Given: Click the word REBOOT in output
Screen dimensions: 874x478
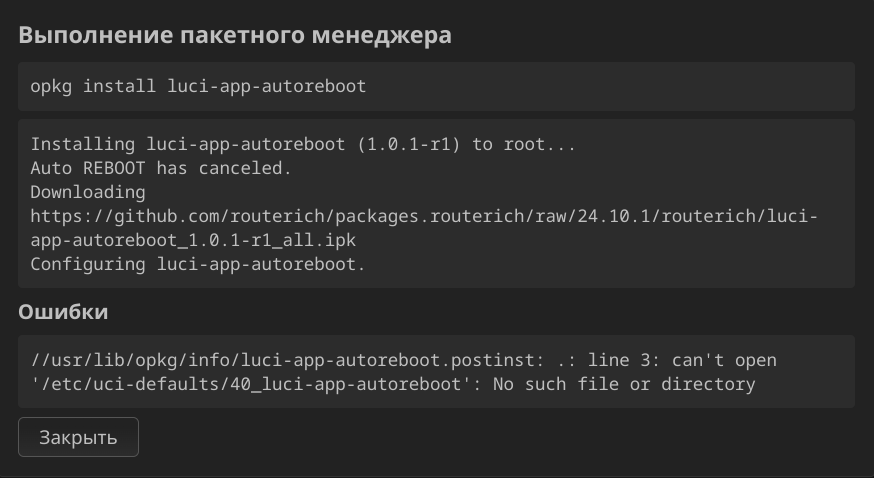Looking at the screenshot, I should tap(114, 168).
